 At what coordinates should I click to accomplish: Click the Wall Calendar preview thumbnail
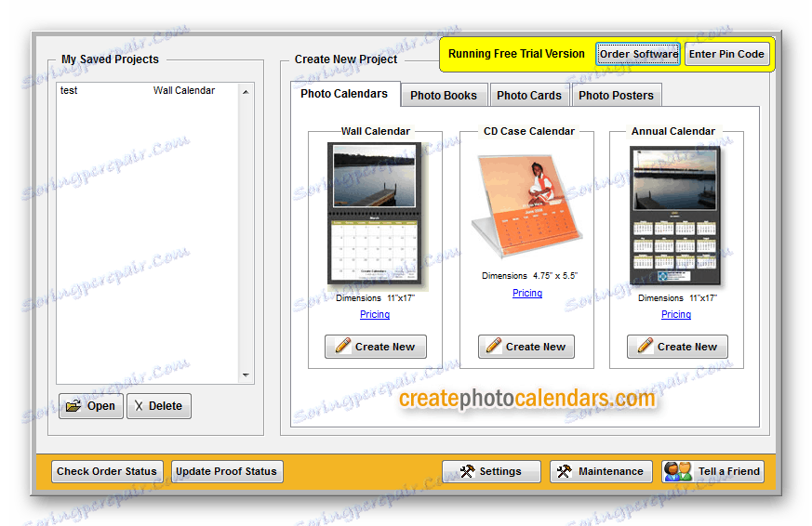376,214
